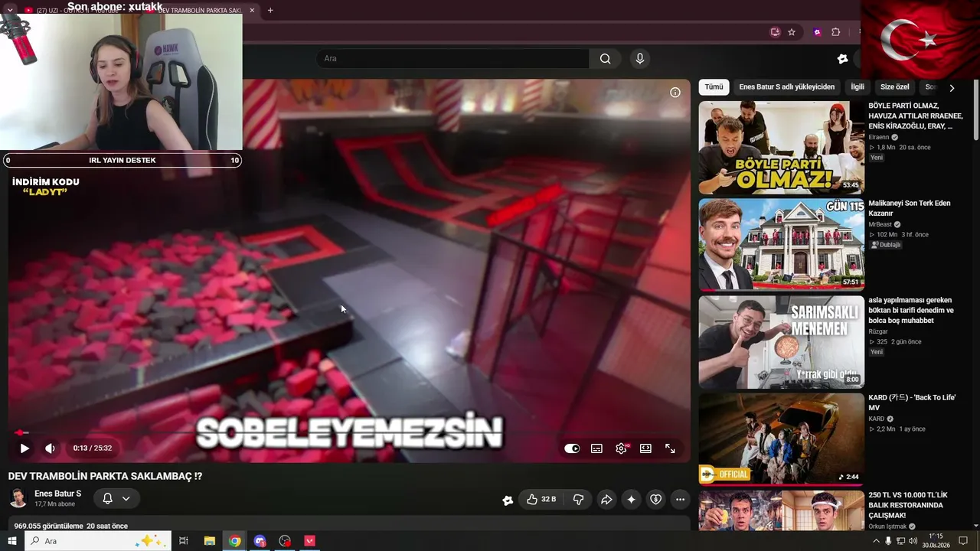Screen dimensions: 980x551
Task: Like the video with 32 B likes
Action: coord(541,500)
